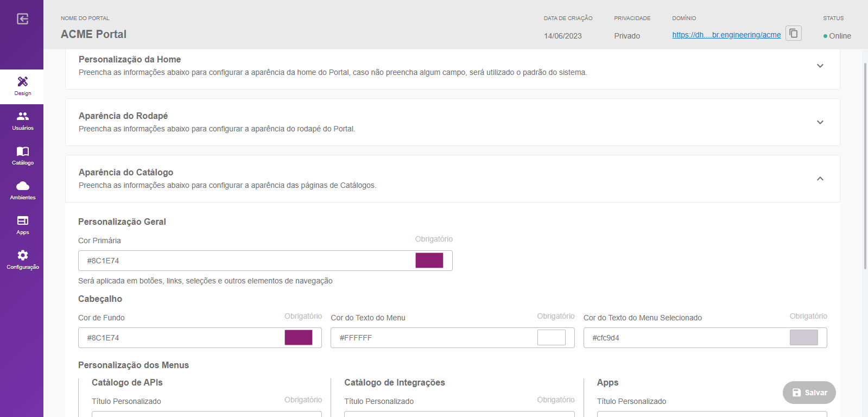This screenshot has width=868, height=417.
Task: Click the Cor do Texto do Menu swatch
Action: click(x=551, y=338)
